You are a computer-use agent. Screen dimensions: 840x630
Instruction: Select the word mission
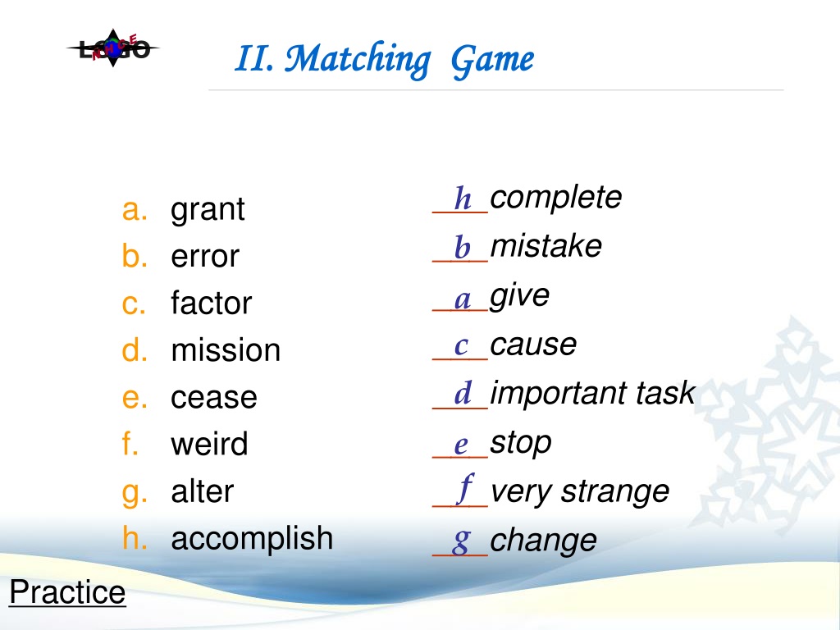pyautogui.click(x=226, y=350)
